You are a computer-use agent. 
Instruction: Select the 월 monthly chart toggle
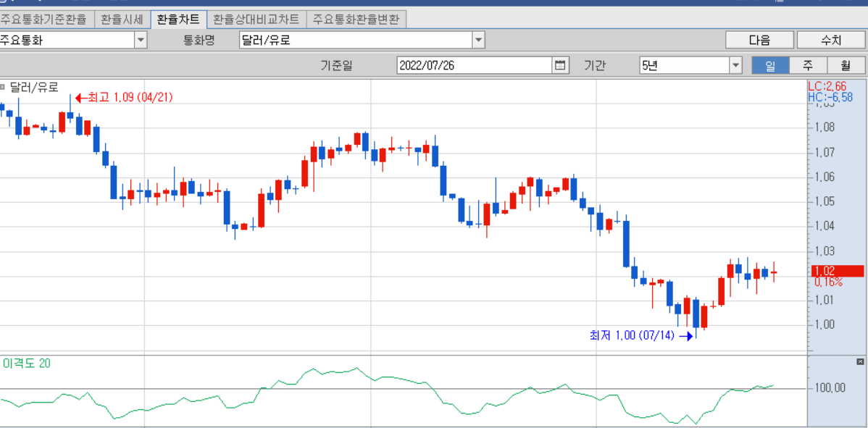(x=846, y=65)
